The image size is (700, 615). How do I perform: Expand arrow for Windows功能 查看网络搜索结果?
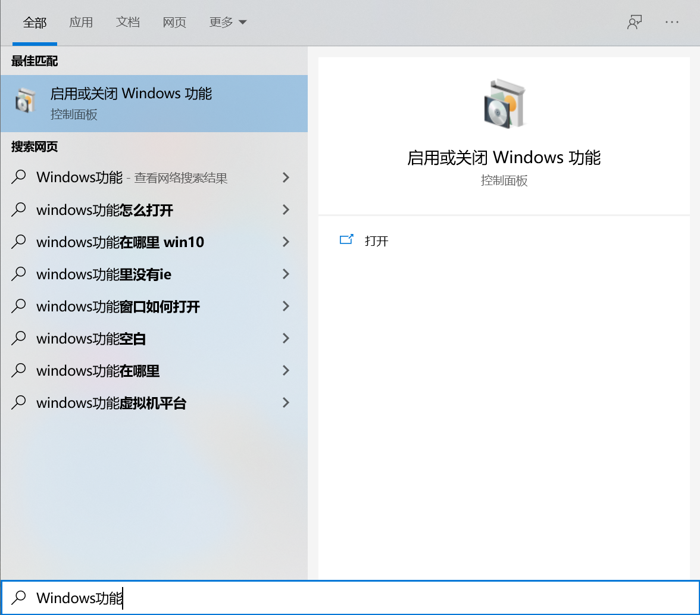(x=286, y=177)
